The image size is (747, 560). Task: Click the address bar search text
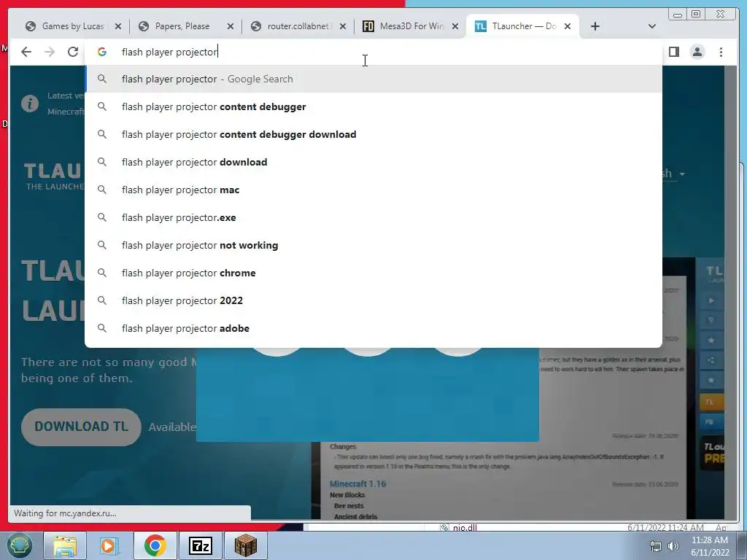tap(169, 52)
